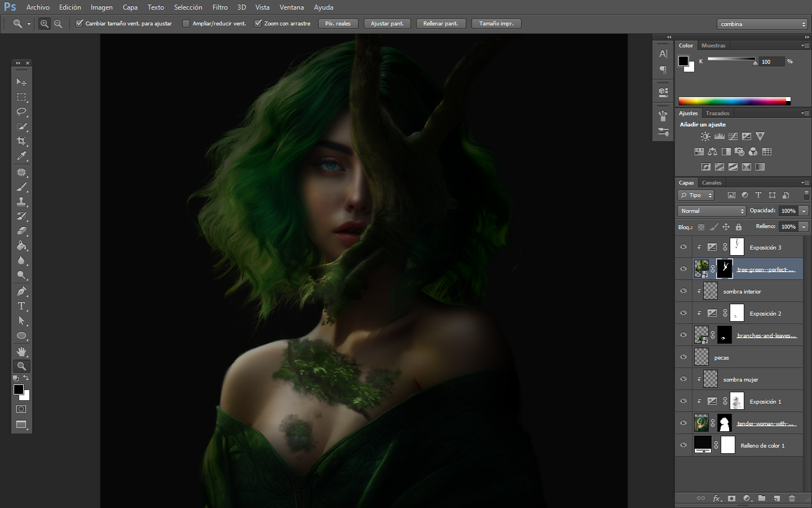Hide the pecas layer
This screenshot has width=812, height=508.
683,357
